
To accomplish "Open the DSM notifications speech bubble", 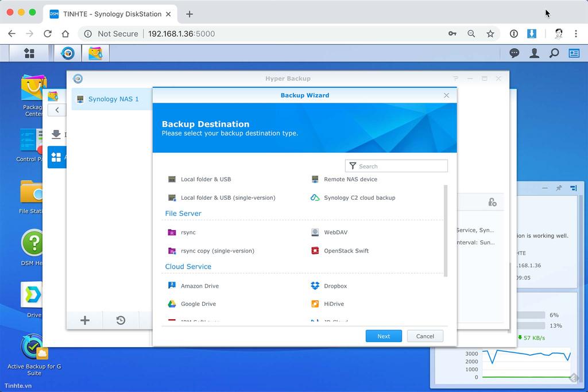I will coord(514,53).
